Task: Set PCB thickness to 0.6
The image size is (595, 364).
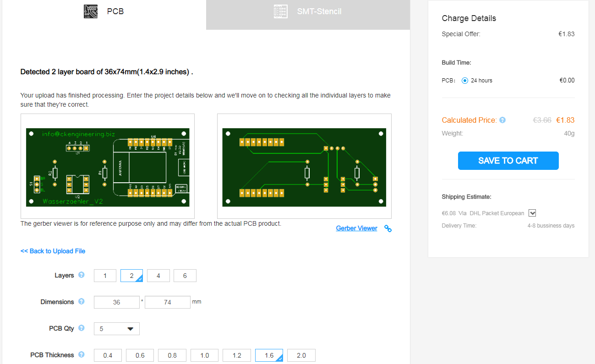Action: (140, 355)
